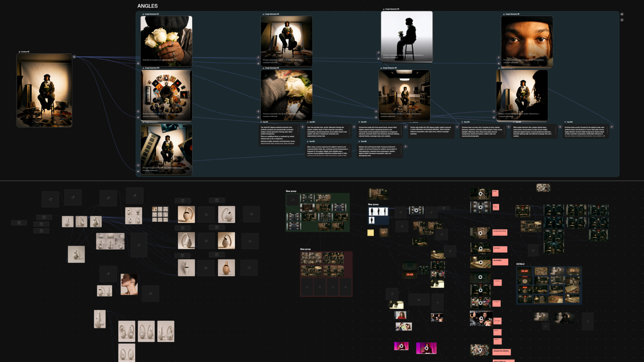This screenshot has width=644, height=362.
Task: Open the low-angle seated man image in Generator #4
Action: tap(286, 41)
